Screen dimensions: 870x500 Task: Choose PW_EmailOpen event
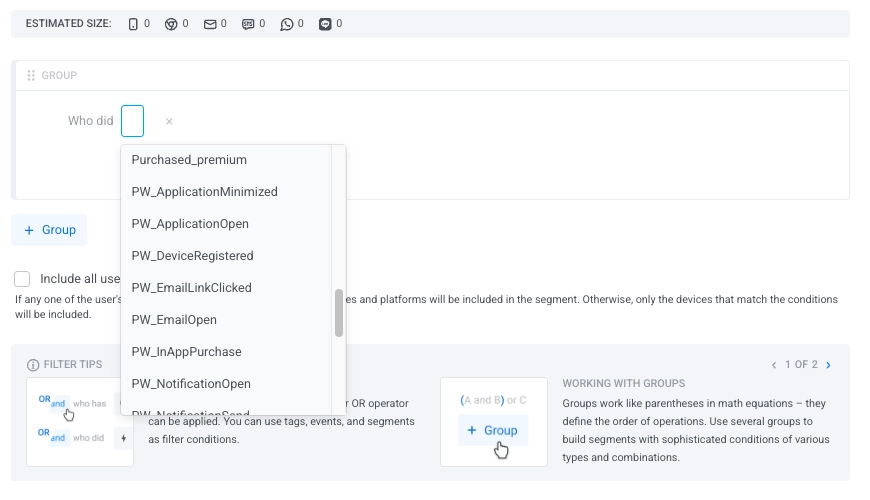(x=226, y=320)
